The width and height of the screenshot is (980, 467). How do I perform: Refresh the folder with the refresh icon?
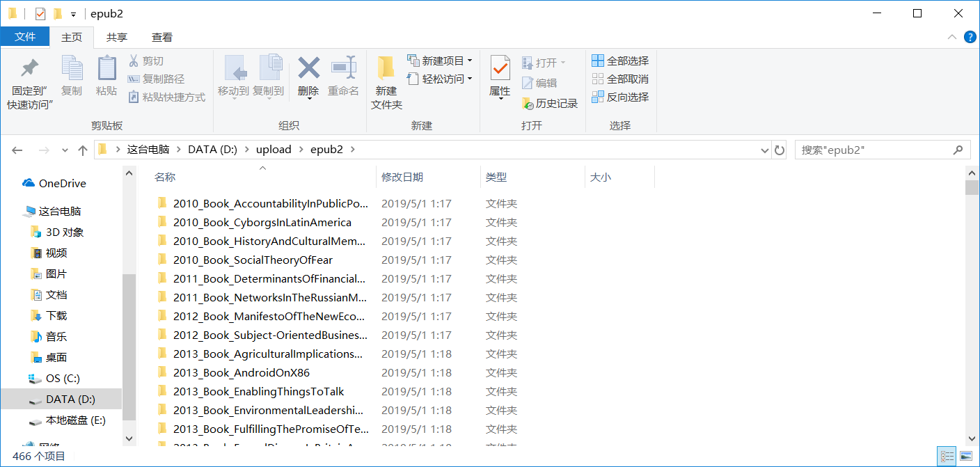(x=779, y=149)
